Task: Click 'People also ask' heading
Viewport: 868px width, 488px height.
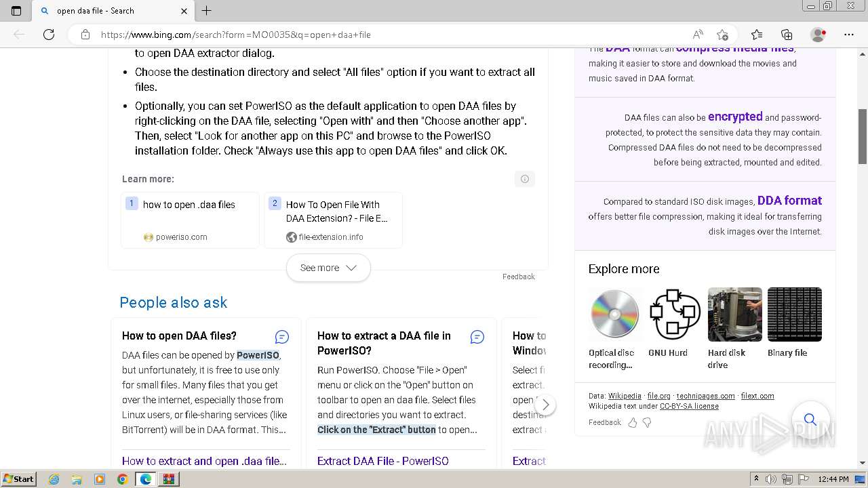Action: 174,302
